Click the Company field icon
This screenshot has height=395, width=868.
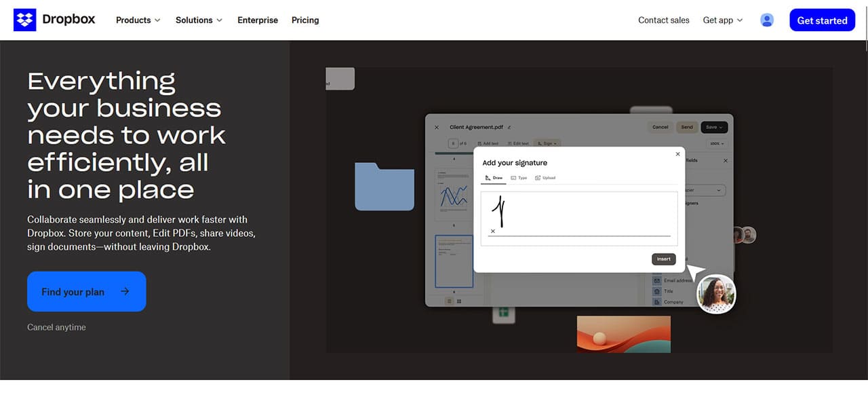point(656,302)
